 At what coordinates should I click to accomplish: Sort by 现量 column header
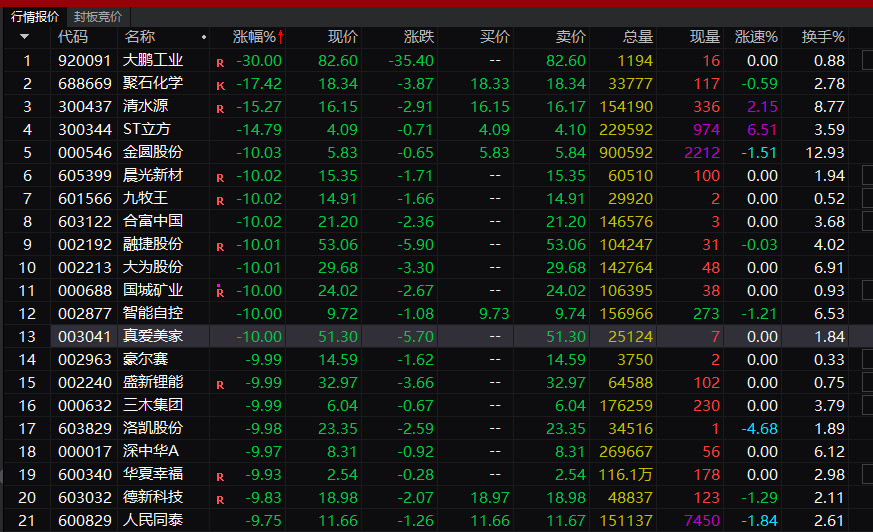click(x=705, y=37)
